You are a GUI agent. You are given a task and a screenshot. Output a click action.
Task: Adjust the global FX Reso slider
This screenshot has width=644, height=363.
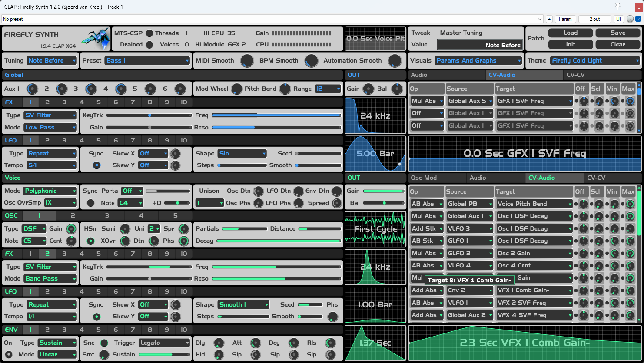276,128
